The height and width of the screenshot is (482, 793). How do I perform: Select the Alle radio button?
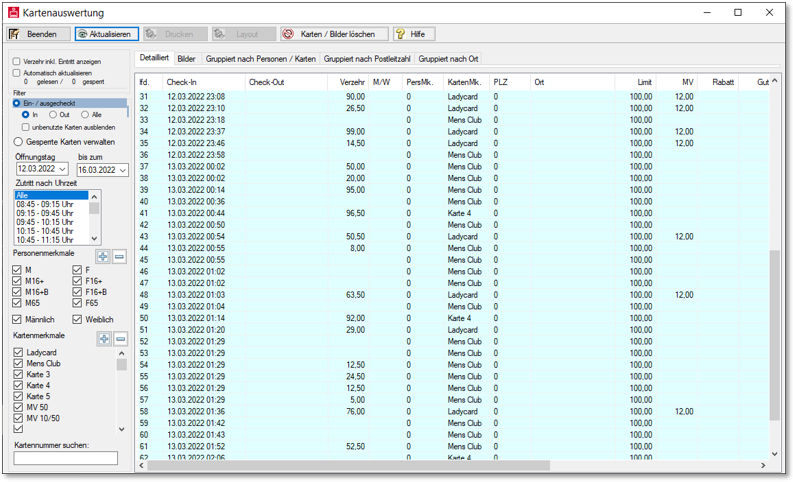[x=85, y=115]
